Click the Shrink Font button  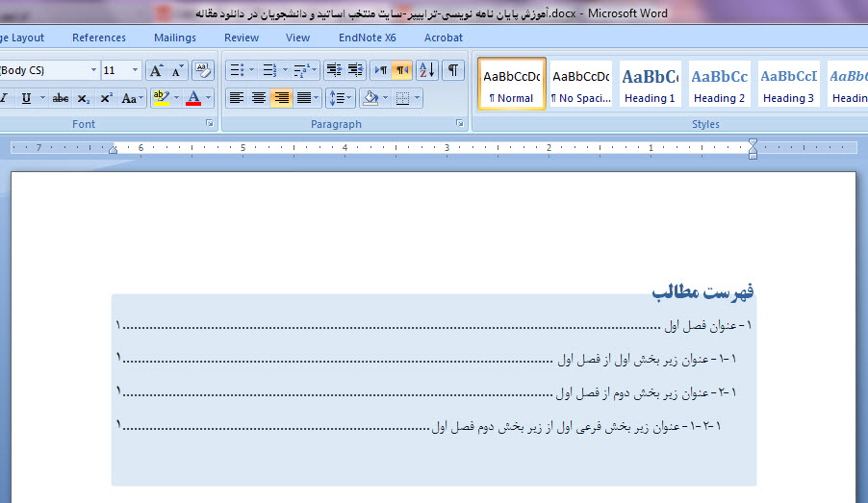pos(177,70)
